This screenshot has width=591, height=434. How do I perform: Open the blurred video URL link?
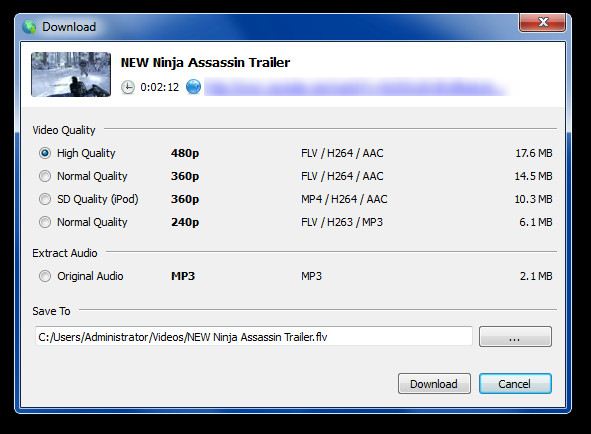point(354,87)
